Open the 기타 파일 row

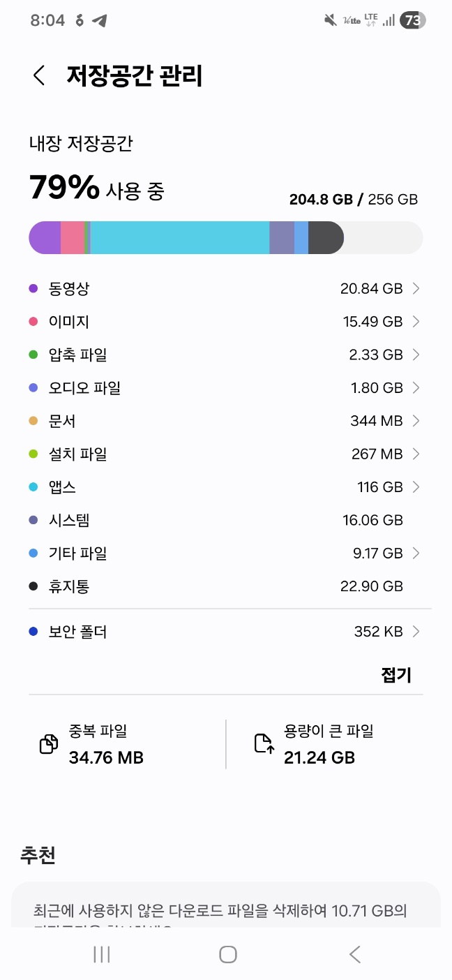click(226, 554)
